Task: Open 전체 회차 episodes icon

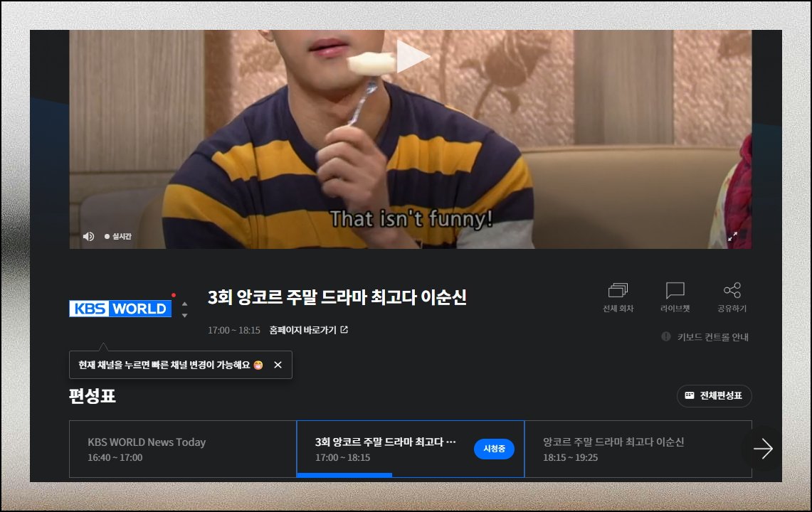Action: tap(618, 298)
